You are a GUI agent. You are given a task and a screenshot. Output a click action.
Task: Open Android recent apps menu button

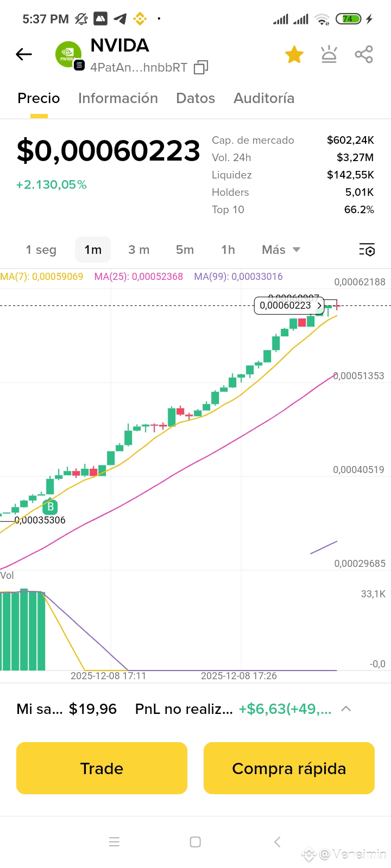click(x=114, y=842)
